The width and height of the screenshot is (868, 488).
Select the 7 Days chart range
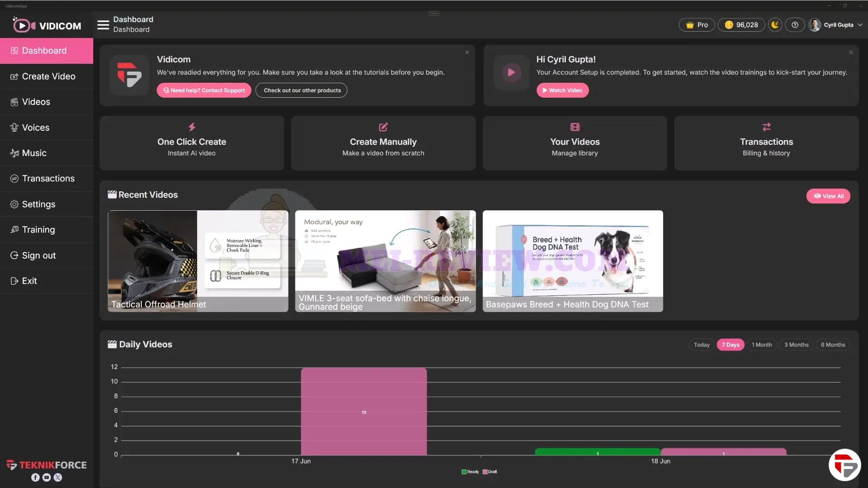pyautogui.click(x=730, y=345)
